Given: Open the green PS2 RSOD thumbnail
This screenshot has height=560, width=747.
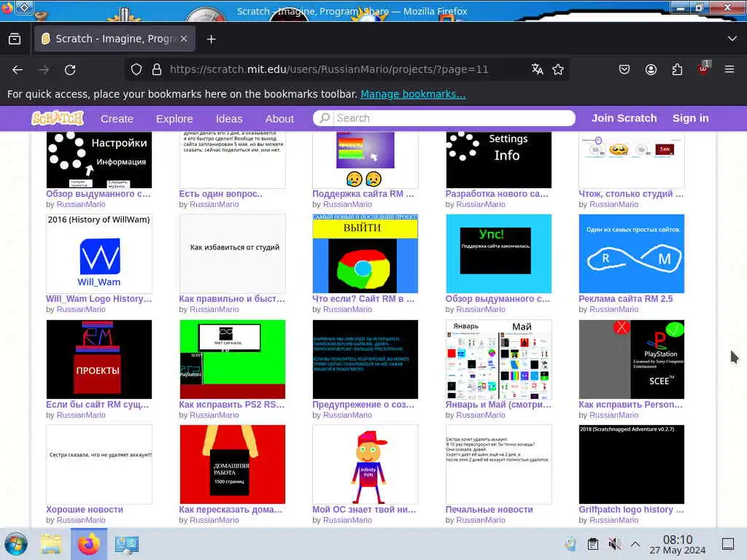Looking at the screenshot, I should pyautogui.click(x=233, y=359).
